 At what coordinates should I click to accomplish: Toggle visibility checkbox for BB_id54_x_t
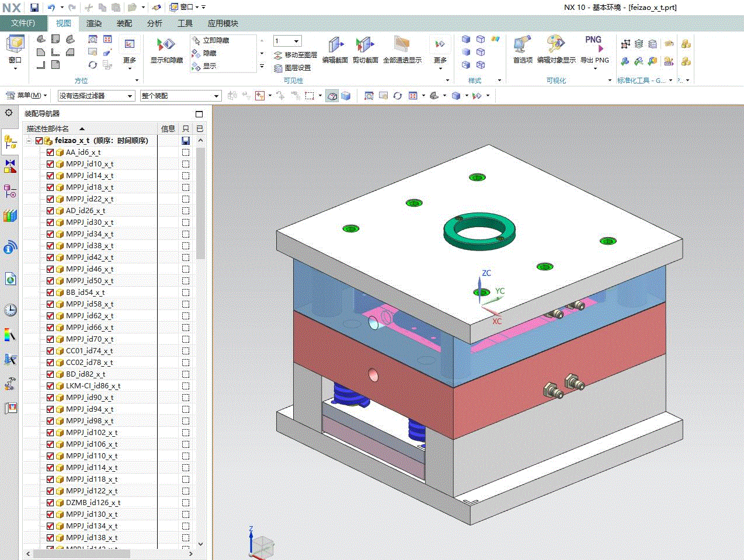tap(50, 293)
